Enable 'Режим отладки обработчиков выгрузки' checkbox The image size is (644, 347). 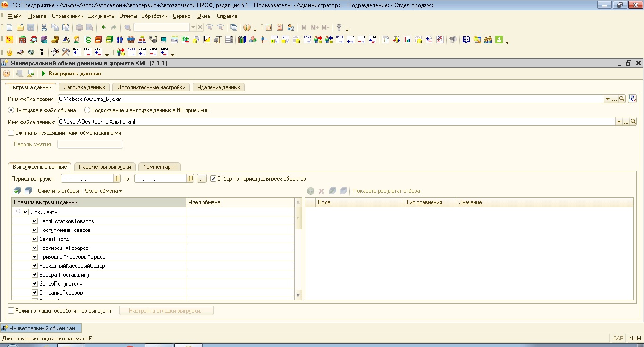(x=11, y=311)
